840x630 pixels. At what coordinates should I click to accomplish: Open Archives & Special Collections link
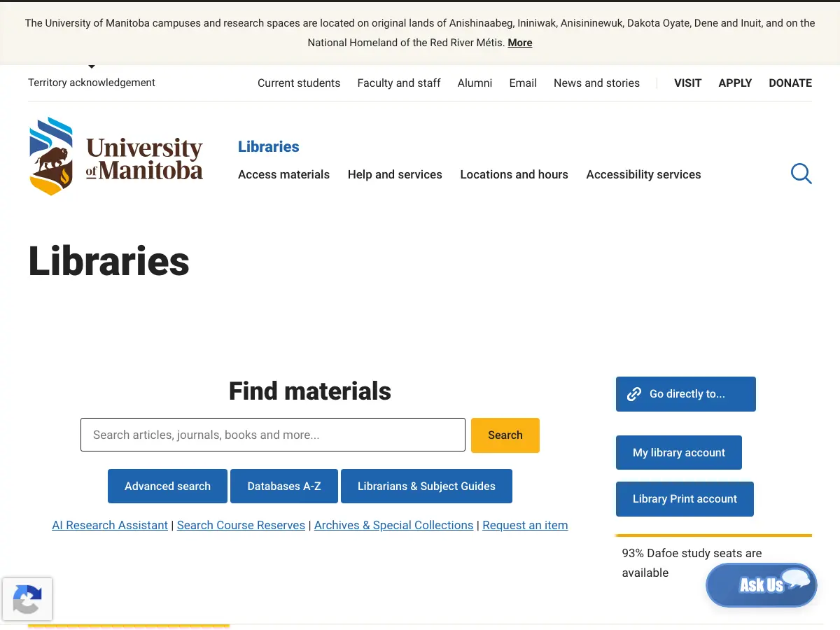pos(393,525)
